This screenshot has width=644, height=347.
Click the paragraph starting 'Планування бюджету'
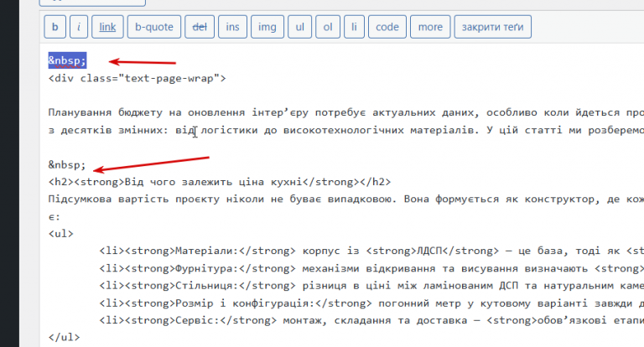(x=345, y=112)
